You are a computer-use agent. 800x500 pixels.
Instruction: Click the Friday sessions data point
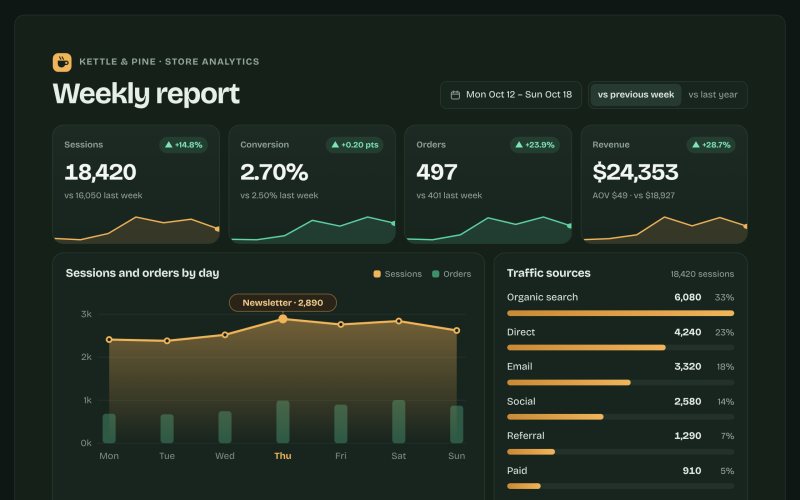point(341,324)
